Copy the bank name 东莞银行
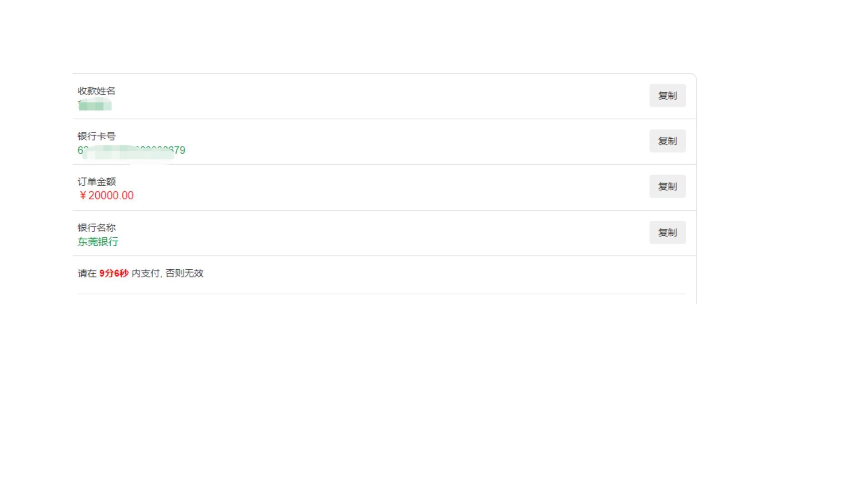The width and height of the screenshot is (868, 488). tap(667, 233)
